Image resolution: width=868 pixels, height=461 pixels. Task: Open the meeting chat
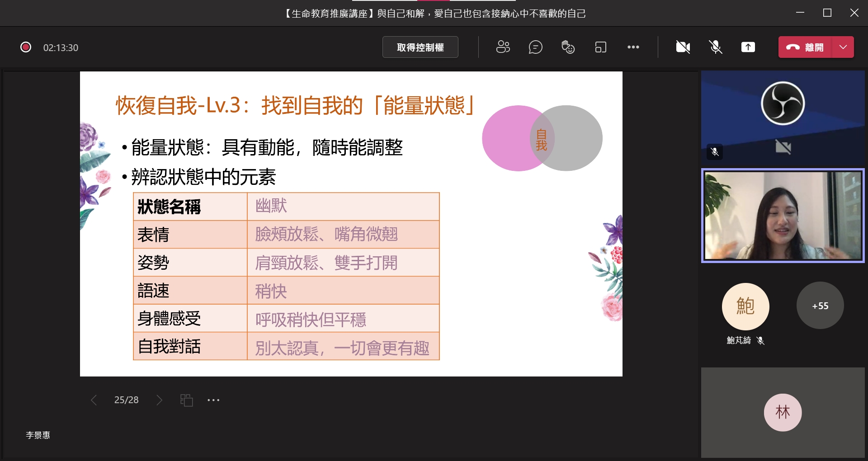(x=535, y=47)
